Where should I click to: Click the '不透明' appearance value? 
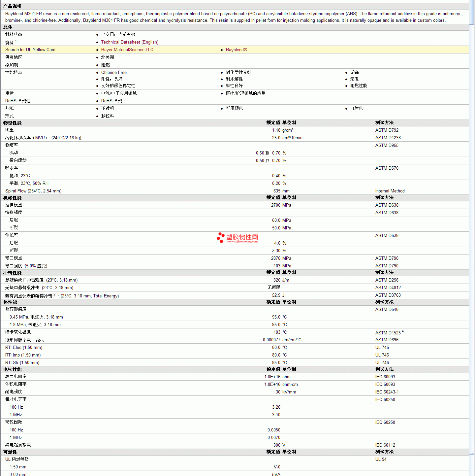[x=108, y=109]
